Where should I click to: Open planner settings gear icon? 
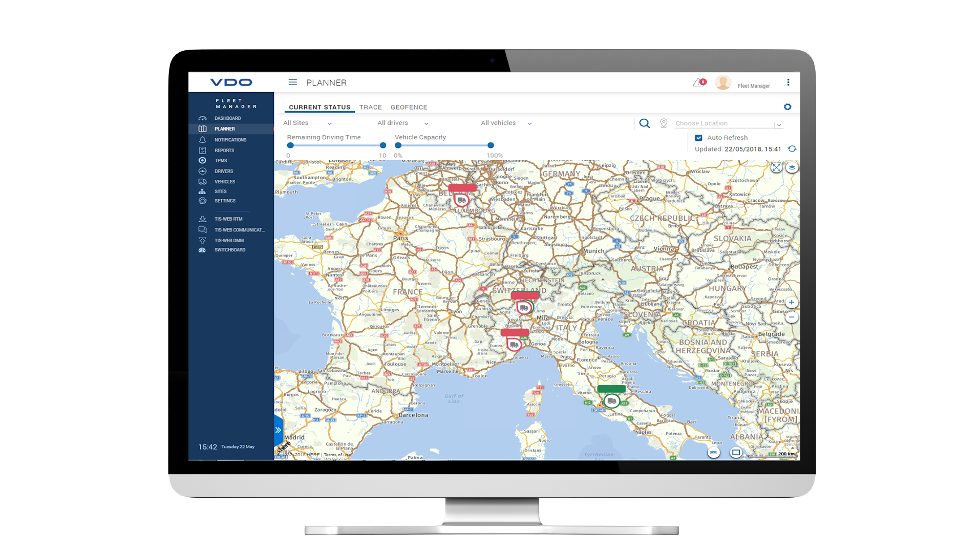point(787,107)
